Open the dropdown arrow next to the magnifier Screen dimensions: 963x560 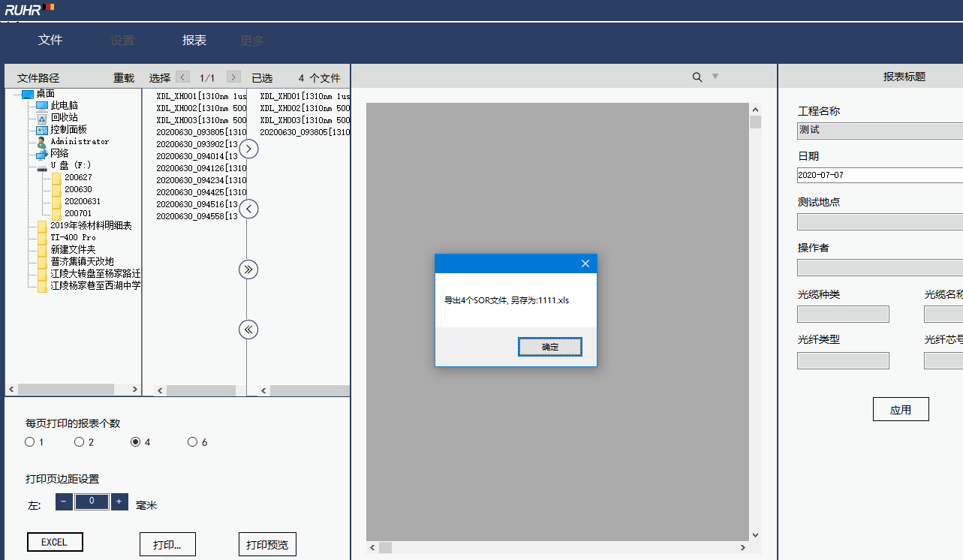coord(715,77)
